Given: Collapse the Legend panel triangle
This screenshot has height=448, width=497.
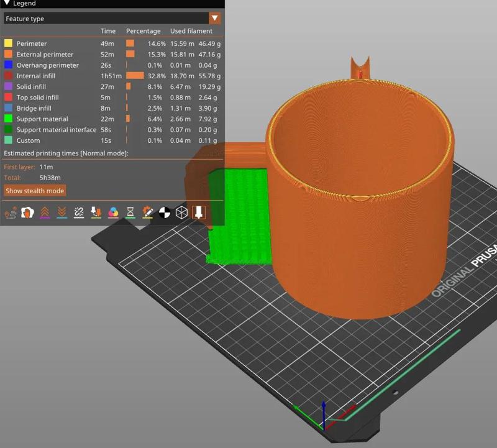Looking at the screenshot, I should (6, 4).
